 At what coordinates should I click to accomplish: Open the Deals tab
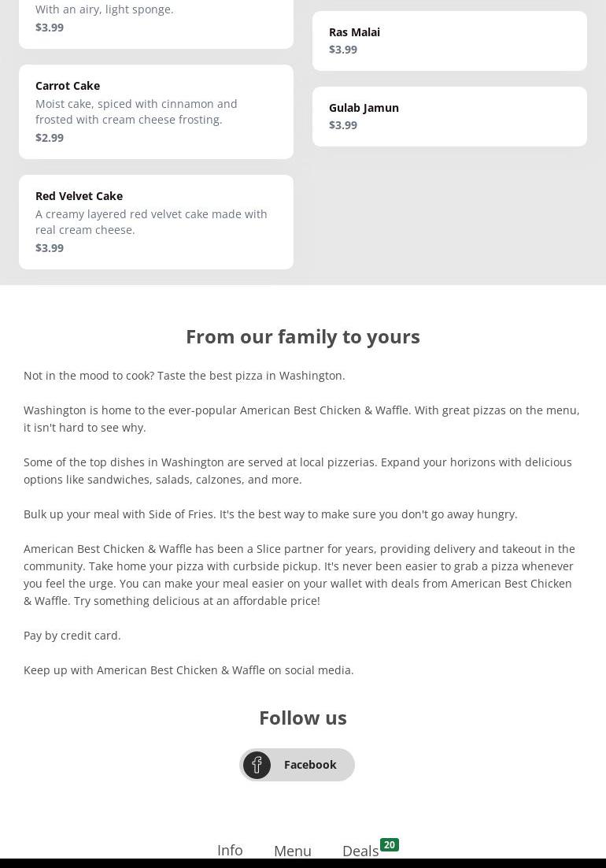[x=360, y=851]
